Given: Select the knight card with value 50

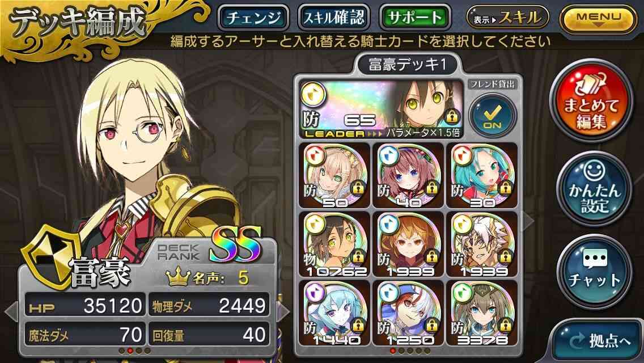Looking at the screenshot, I should (x=334, y=175).
